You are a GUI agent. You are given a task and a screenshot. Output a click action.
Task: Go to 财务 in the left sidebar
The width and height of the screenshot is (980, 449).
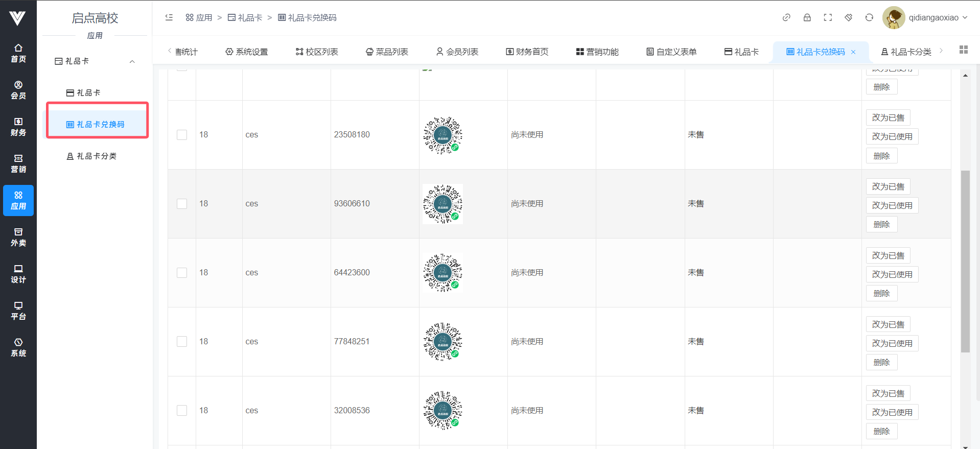[18, 127]
